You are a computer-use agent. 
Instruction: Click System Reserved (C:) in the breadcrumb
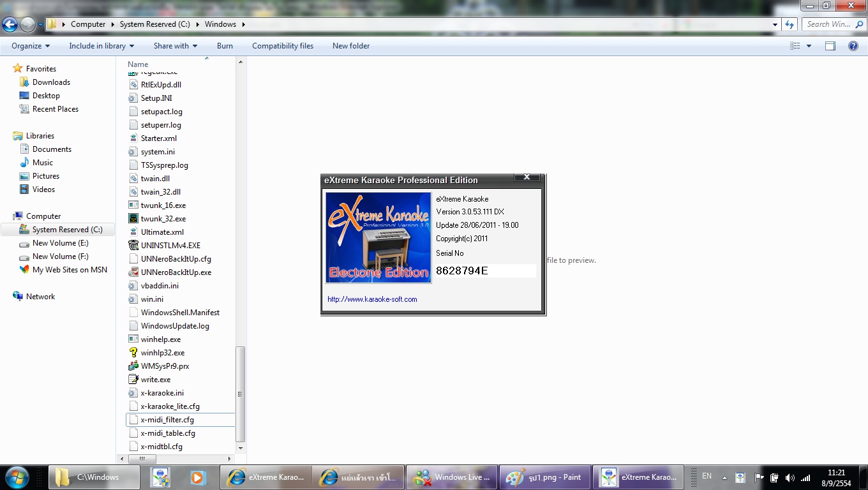pos(156,25)
